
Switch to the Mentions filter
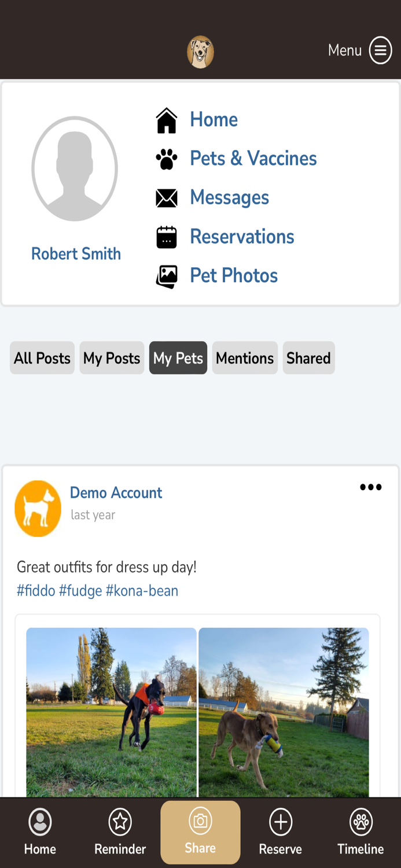click(244, 358)
